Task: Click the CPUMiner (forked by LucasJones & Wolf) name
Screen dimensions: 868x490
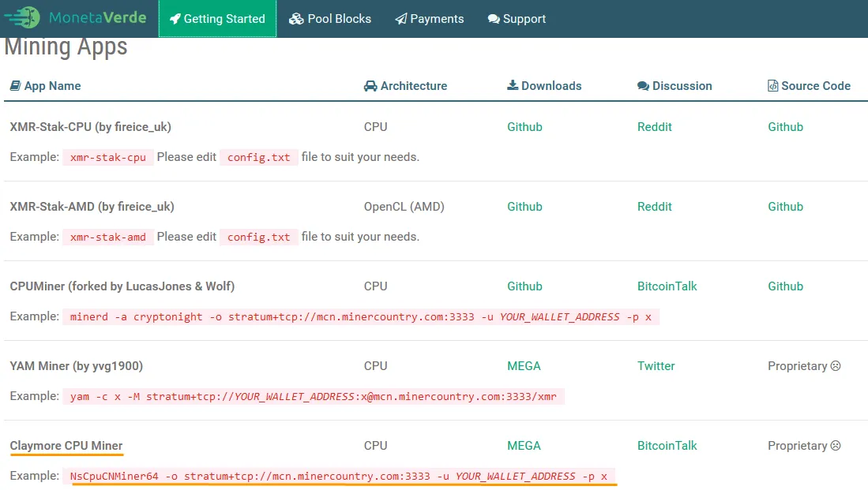Action: click(122, 286)
